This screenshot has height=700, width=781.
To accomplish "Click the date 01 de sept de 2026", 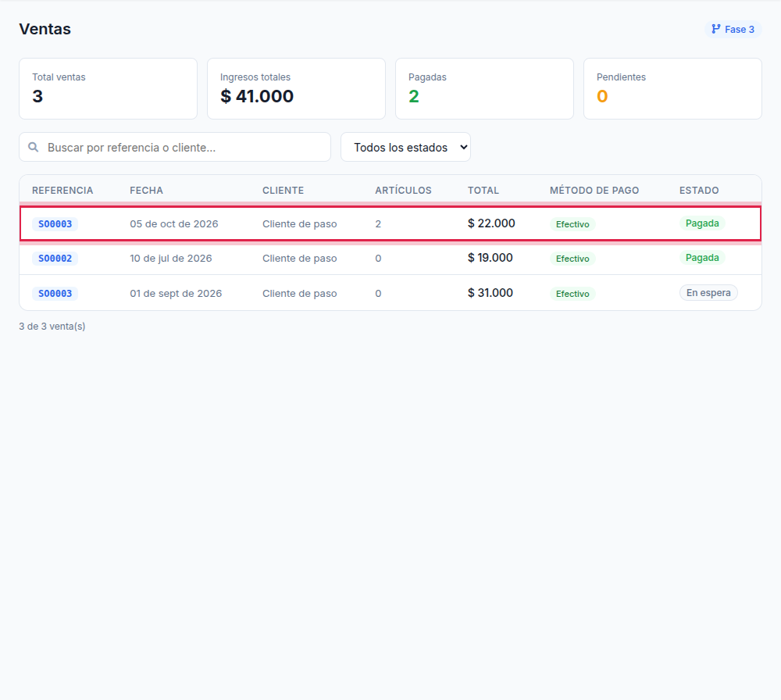I will (176, 294).
